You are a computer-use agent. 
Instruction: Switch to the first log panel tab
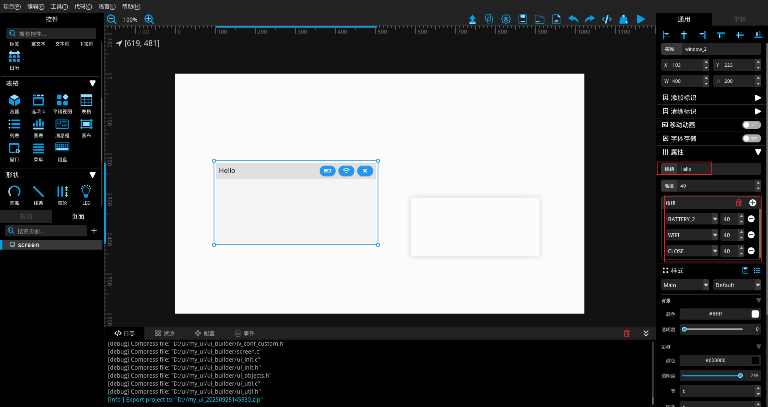pos(125,334)
